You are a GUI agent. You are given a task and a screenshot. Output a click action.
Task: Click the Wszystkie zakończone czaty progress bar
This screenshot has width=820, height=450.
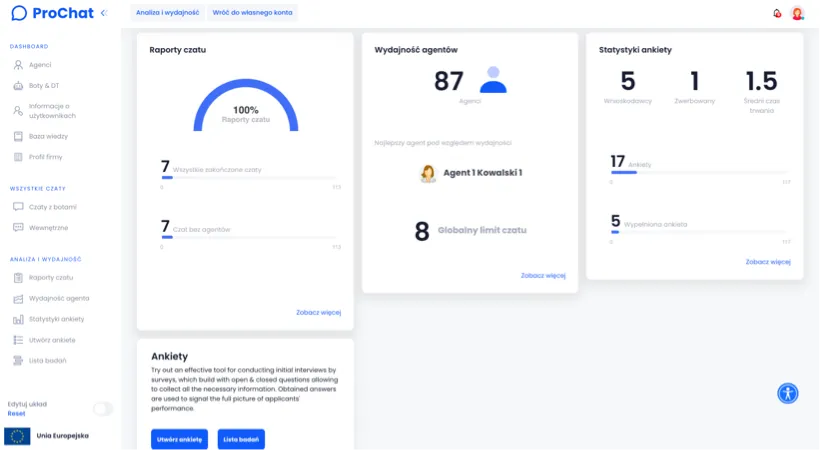pos(250,179)
